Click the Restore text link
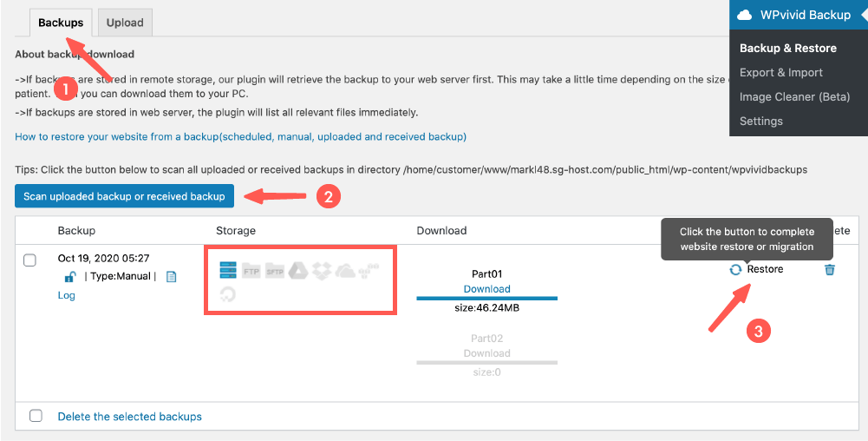The width and height of the screenshot is (868, 441). click(765, 269)
